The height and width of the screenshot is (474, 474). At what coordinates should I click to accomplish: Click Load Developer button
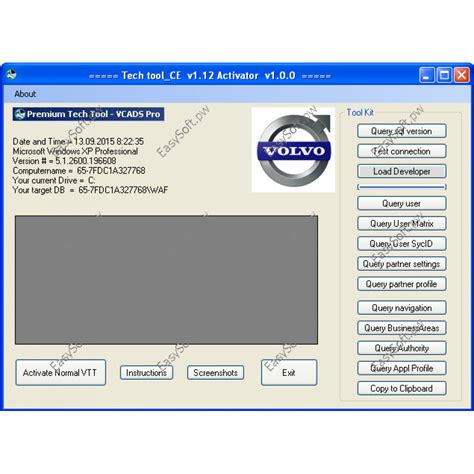[402, 171]
